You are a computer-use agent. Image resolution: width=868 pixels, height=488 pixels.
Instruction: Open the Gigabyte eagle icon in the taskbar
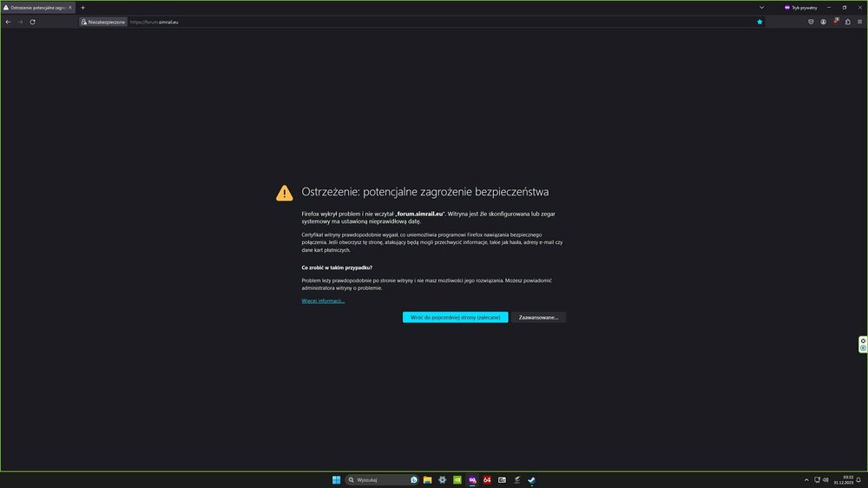(x=517, y=479)
